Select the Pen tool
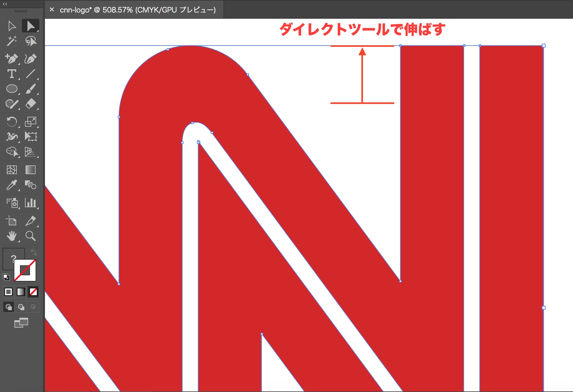 tap(12, 59)
